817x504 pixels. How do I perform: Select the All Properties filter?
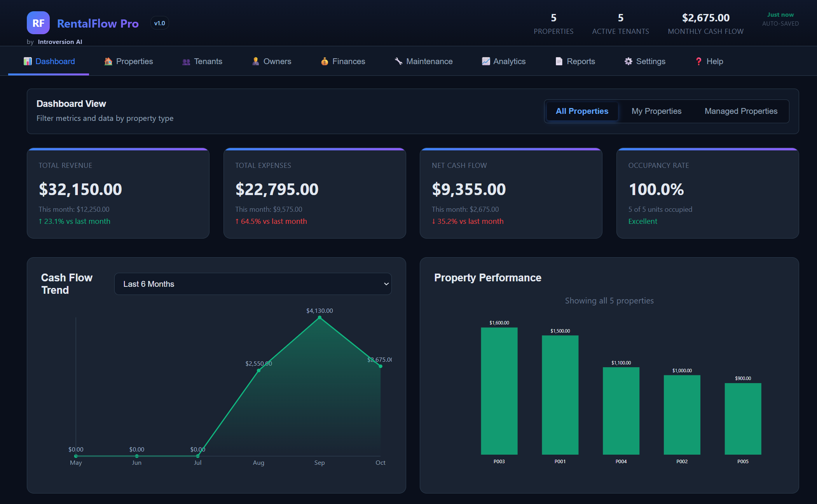581,111
